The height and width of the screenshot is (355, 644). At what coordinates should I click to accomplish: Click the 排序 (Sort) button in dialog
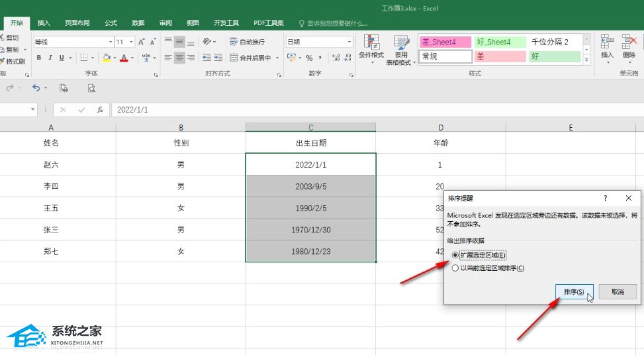coord(575,291)
